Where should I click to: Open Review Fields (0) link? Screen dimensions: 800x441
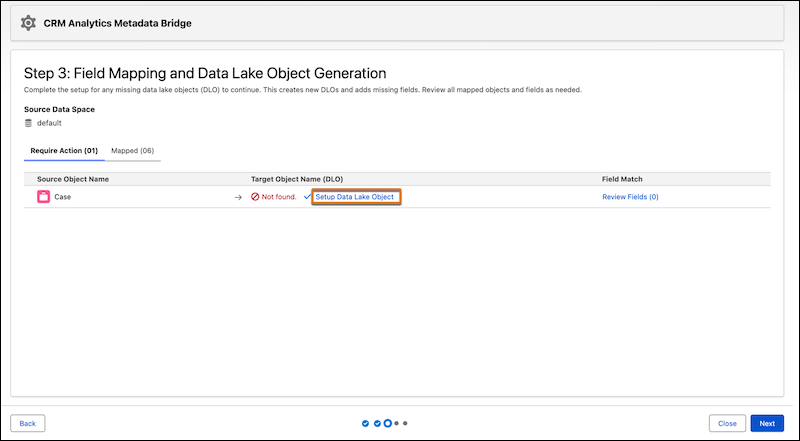pos(630,197)
